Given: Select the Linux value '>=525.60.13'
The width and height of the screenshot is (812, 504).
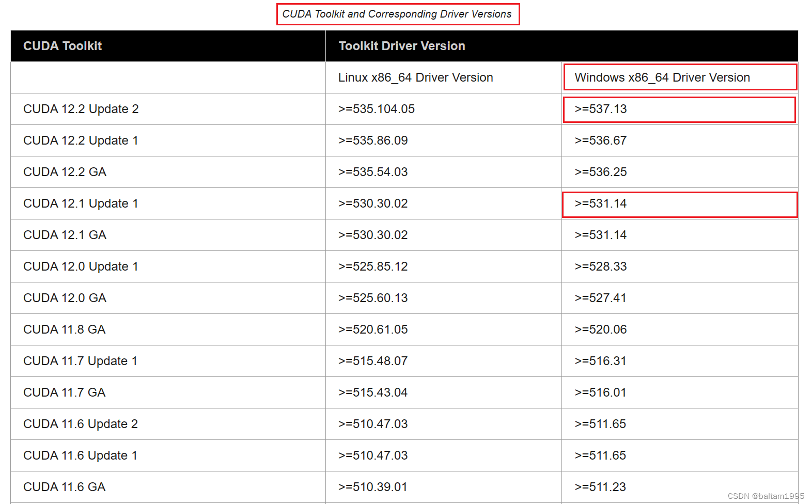Looking at the screenshot, I should click(373, 298).
